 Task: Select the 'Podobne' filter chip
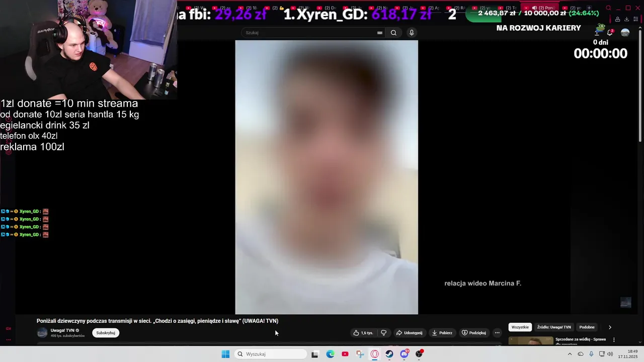click(587, 327)
